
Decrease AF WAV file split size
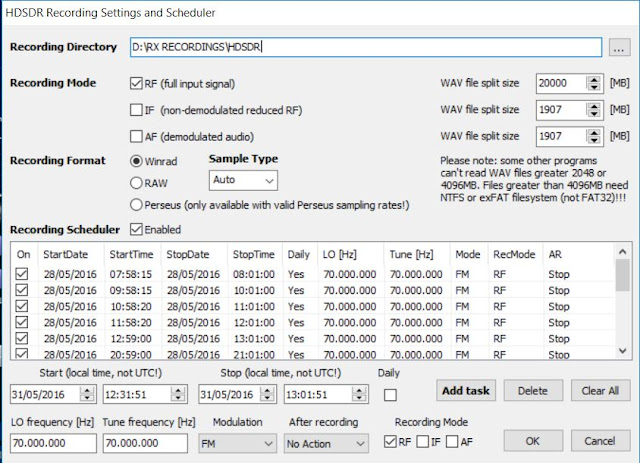(594, 140)
